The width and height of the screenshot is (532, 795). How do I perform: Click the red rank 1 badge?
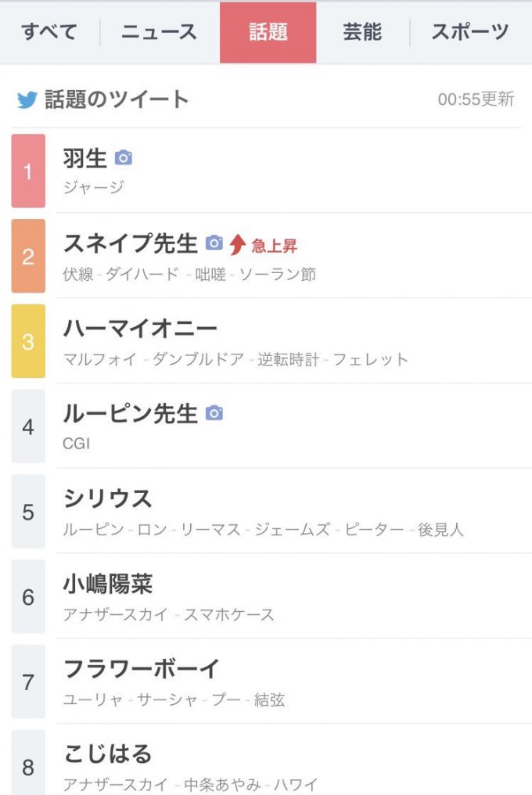pos(28,171)
